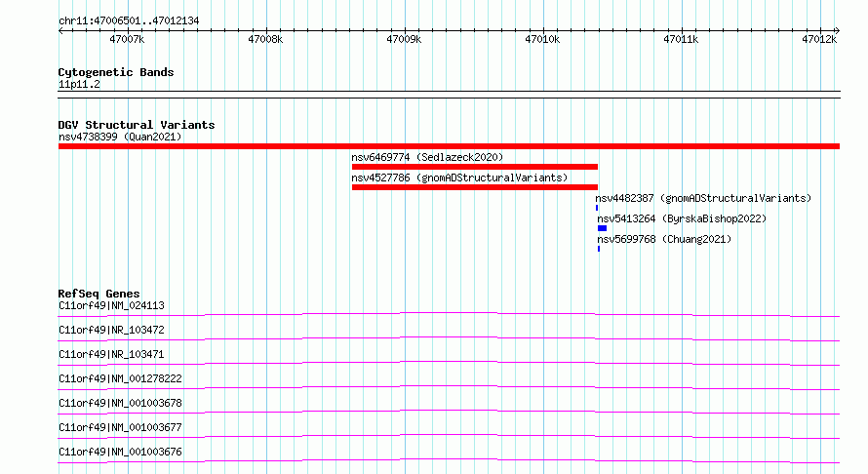This screenshot has width=868, height=474.
Task: Open transcript label C11orf49|NM_001003677
Action: click(x=120, y=427)
